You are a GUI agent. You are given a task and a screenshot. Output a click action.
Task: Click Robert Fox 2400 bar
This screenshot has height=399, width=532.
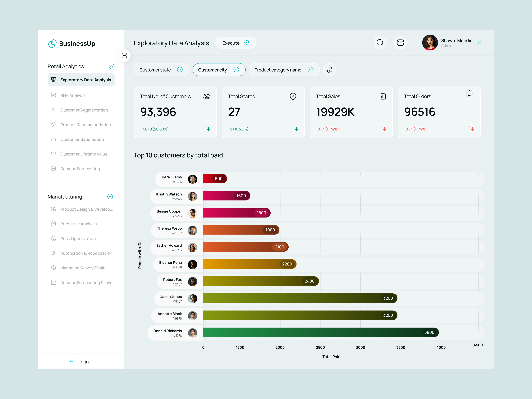[x=261, y=281]
